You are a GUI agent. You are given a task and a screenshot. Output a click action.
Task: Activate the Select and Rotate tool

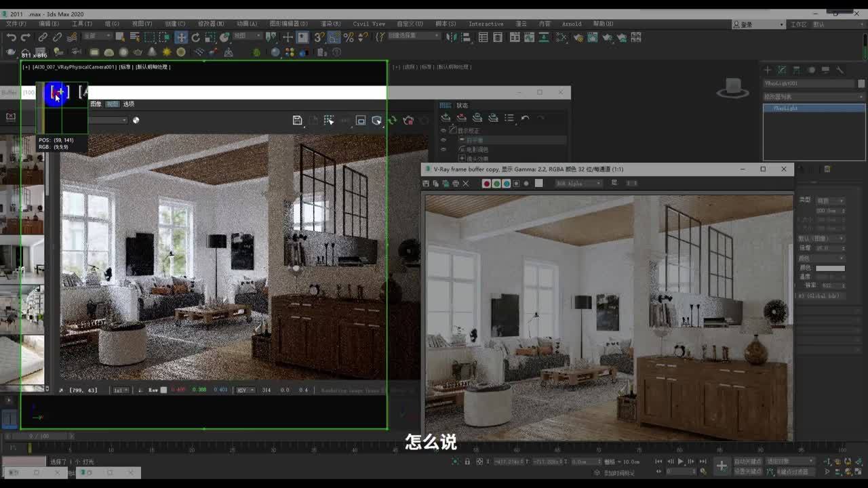coord(195,38)
